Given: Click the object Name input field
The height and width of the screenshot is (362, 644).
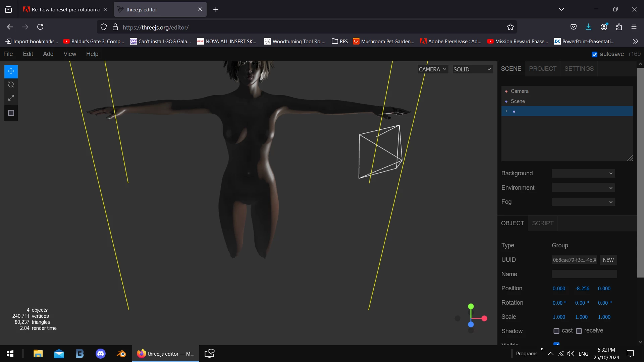Looking at the screenshot, I should coord(584,274).
